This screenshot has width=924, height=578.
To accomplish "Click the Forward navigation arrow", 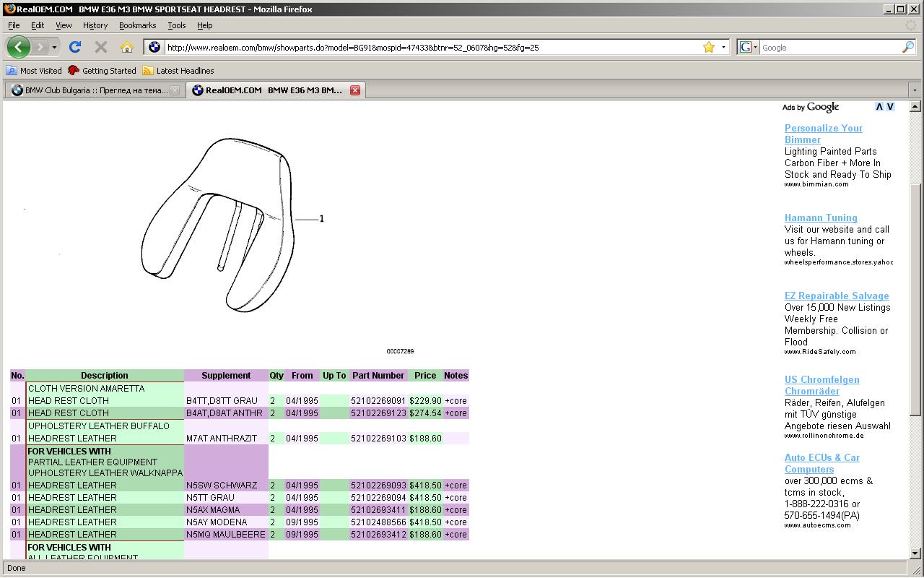I will [40, 47].
